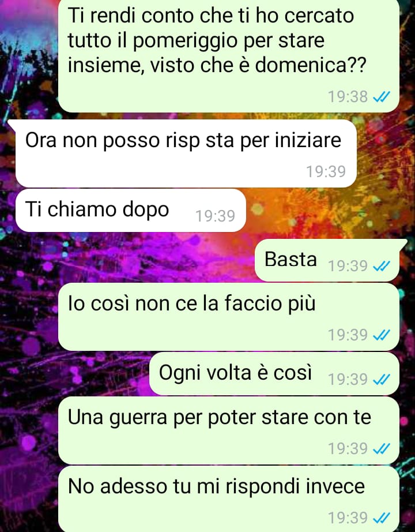Click the 19:38 timestamp on the first message
Screen dimensions: 415x532
tap(348, 97)
